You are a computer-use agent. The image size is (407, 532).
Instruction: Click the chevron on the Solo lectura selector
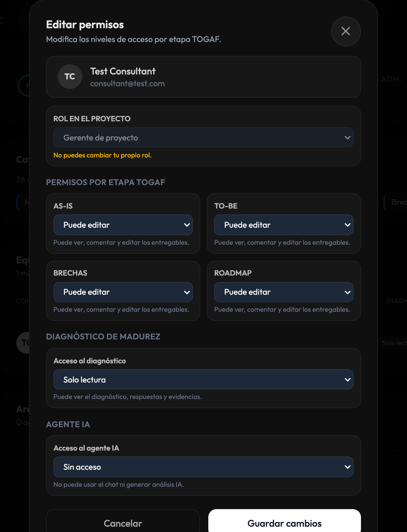coord(347,380)
